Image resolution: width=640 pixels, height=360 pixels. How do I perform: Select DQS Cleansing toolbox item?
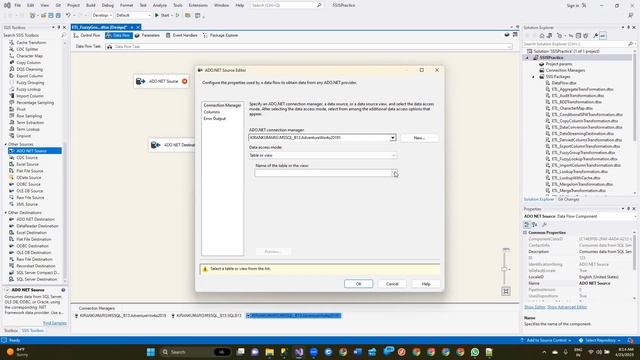[x=29, y=69]
